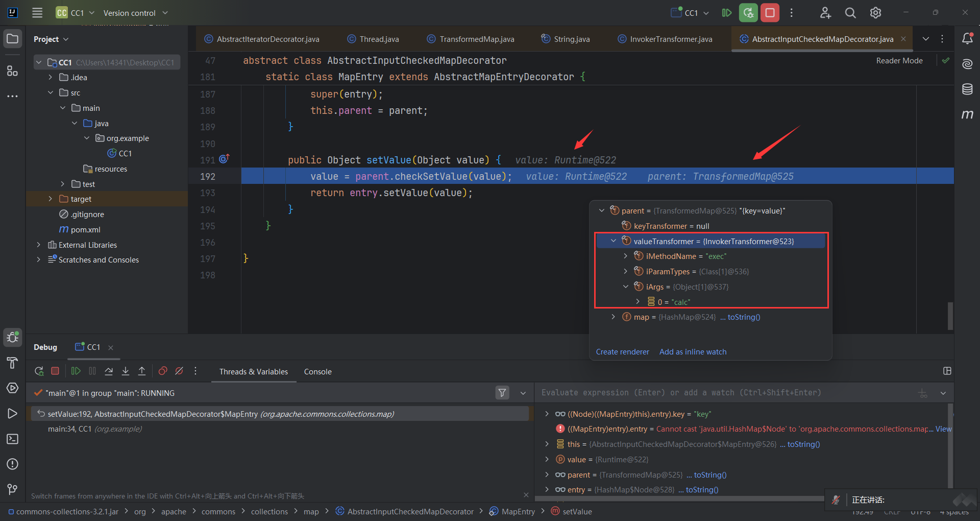
Task: Open the Terminal tool window
Action: tap(13, 439)
